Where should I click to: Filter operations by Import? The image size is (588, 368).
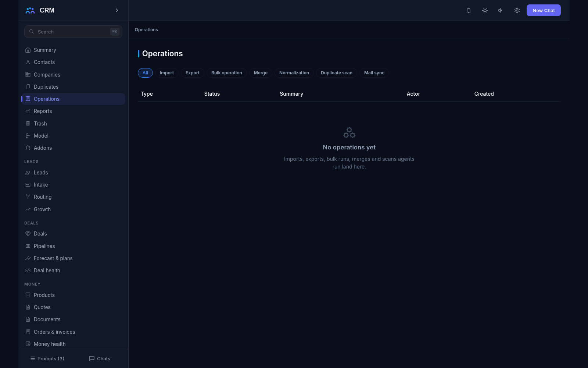click(167, 73)
